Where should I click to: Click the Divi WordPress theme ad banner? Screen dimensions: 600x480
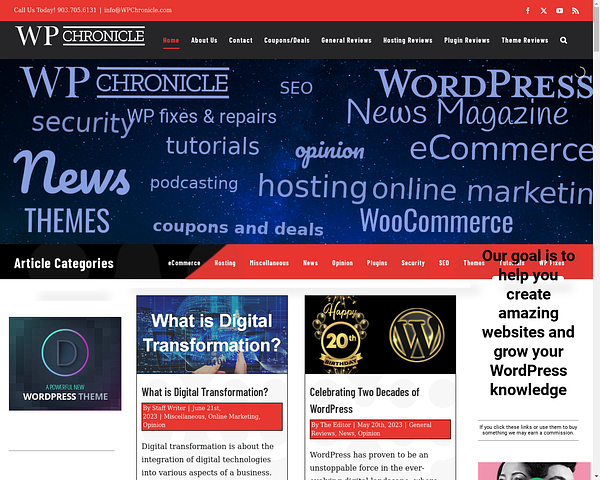pyautogui.click(x=65, y=364)
